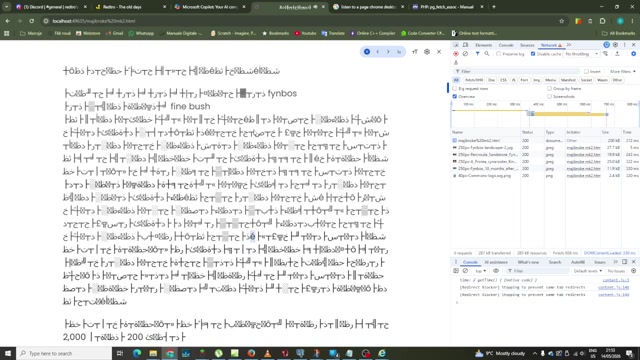Stop recording network log

point(456,54)
